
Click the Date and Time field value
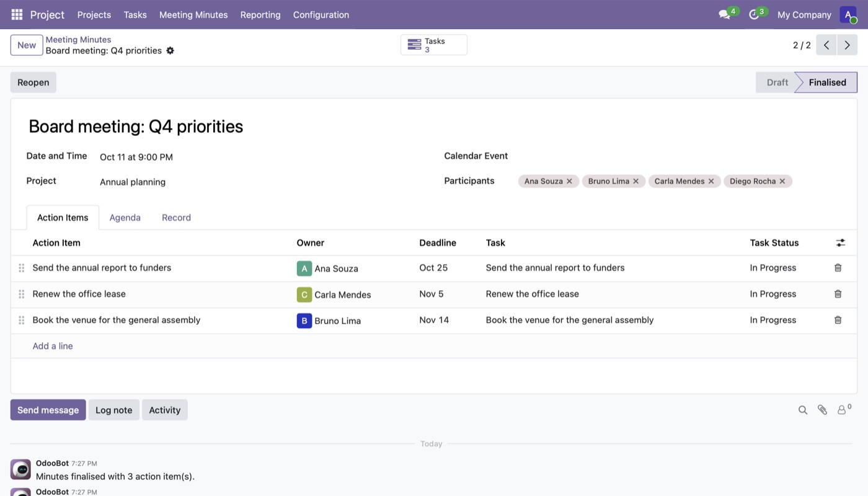click(136, 157)
